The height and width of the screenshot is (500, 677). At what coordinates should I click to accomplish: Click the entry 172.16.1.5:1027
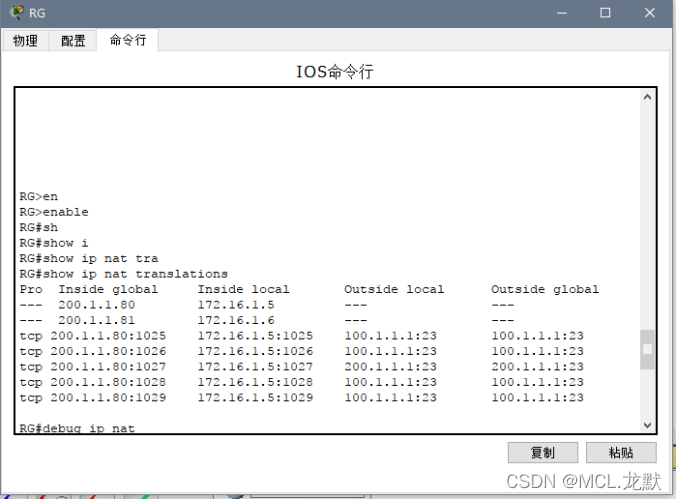pos(255,367)
